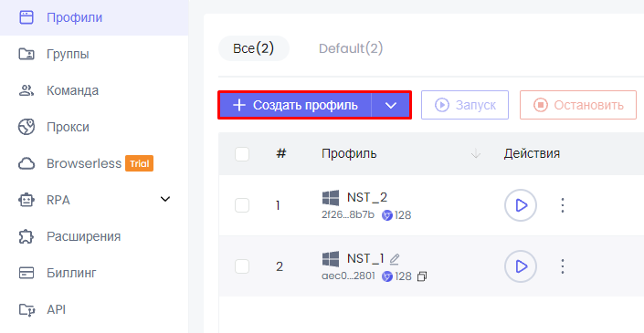Tick the select-all checkbox in table header
Viewport: 644px width, 333px height.
point(242,154)
